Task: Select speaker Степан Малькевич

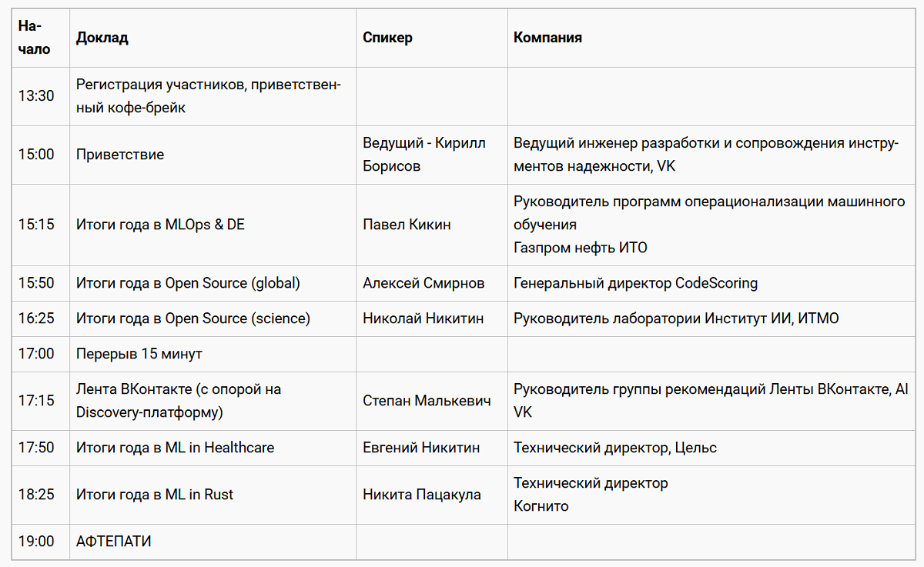Action: click(x=427, y=401)
